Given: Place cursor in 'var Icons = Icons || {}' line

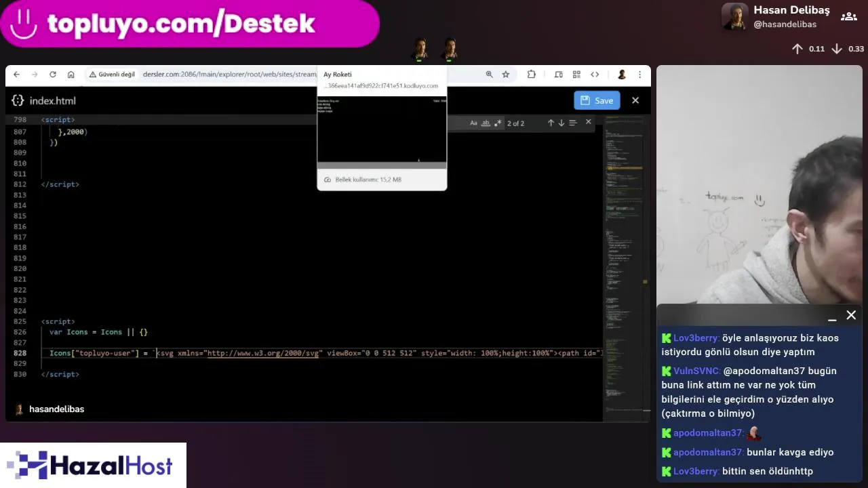Looking at the screenshot, I should [x=98, y=332].
